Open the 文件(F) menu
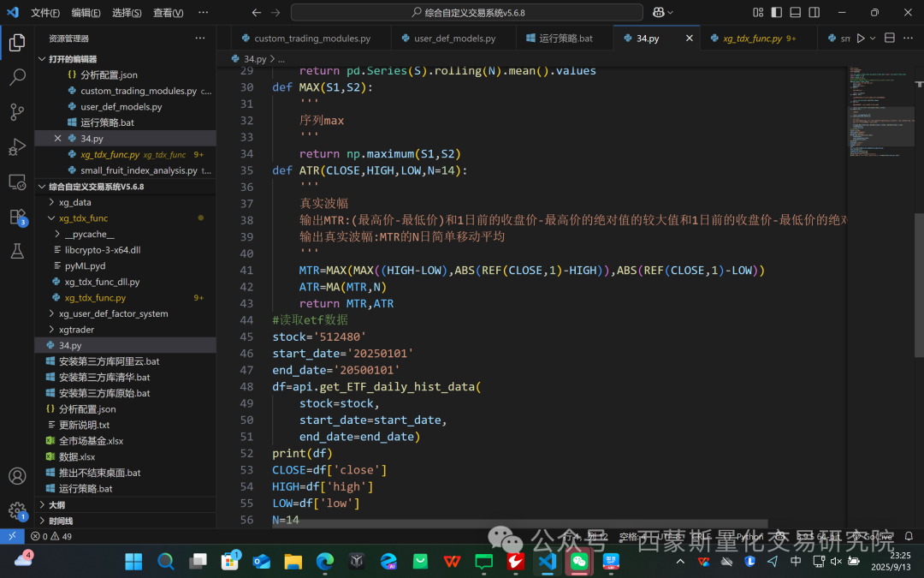924x578 pixels. [45, 12]
